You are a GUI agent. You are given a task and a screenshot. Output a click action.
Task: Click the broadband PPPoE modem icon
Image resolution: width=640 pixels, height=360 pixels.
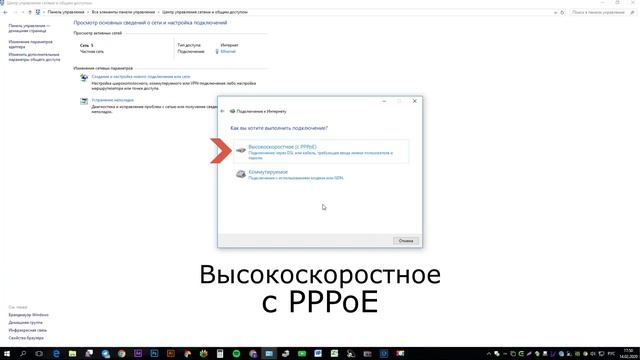coord(241,150)
